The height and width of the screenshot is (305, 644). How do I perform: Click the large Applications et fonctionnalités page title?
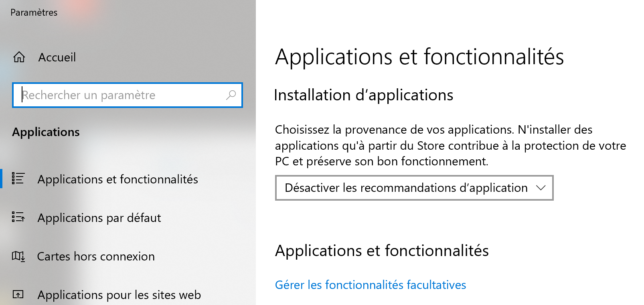click(x=419, y=57)
